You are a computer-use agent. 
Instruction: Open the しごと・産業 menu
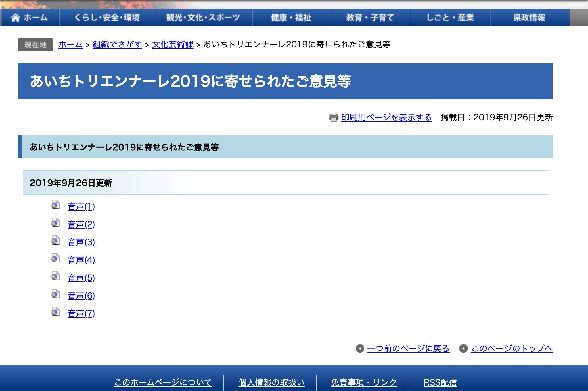451,18
